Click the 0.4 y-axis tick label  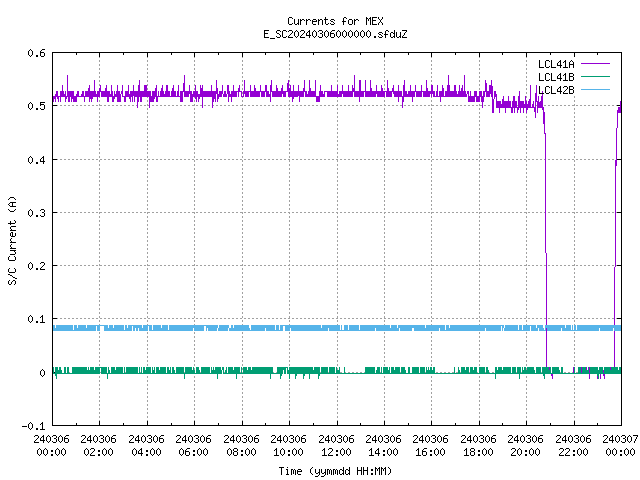(36, 160)
